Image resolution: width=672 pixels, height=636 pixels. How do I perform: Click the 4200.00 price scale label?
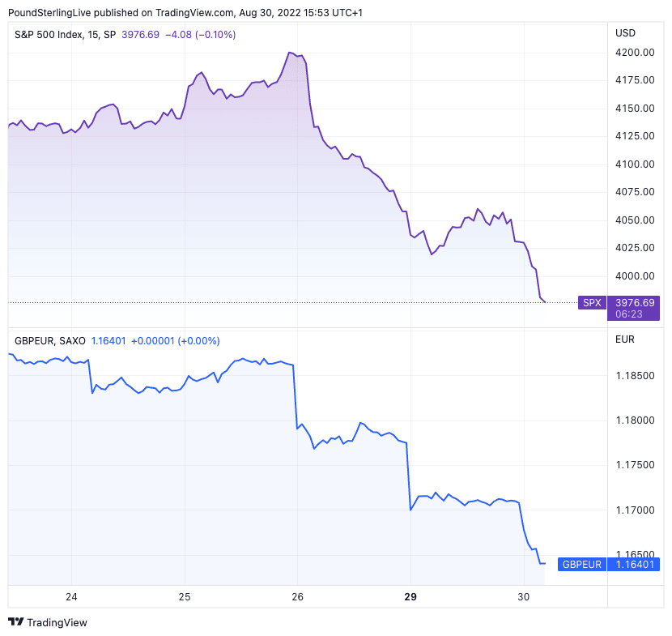coord(635,53)
